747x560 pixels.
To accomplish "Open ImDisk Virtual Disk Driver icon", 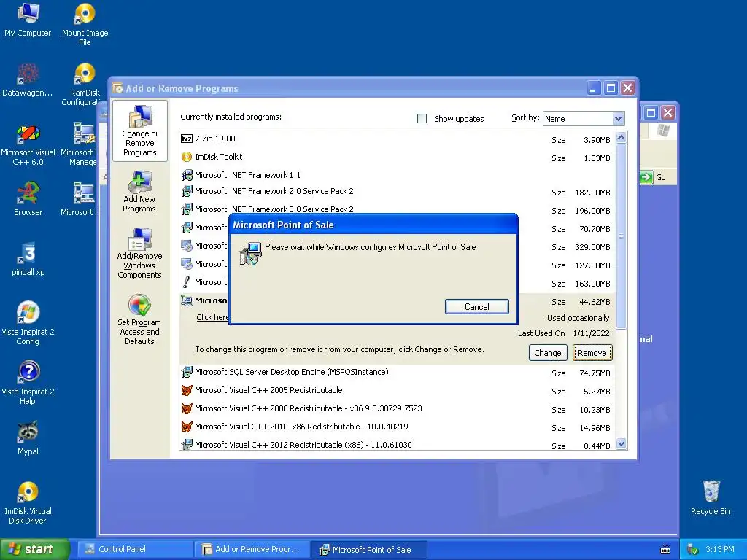I will coord(28,503).
